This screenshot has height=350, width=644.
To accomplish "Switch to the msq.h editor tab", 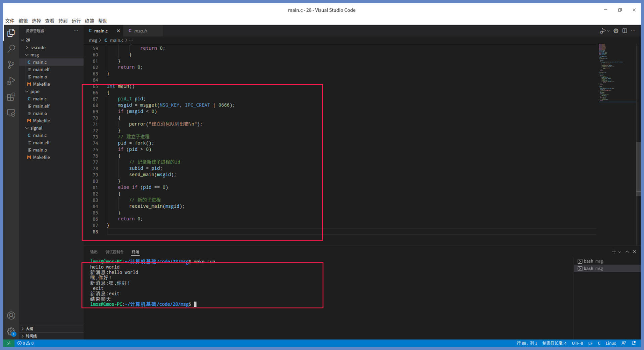I will click(140, 31).
